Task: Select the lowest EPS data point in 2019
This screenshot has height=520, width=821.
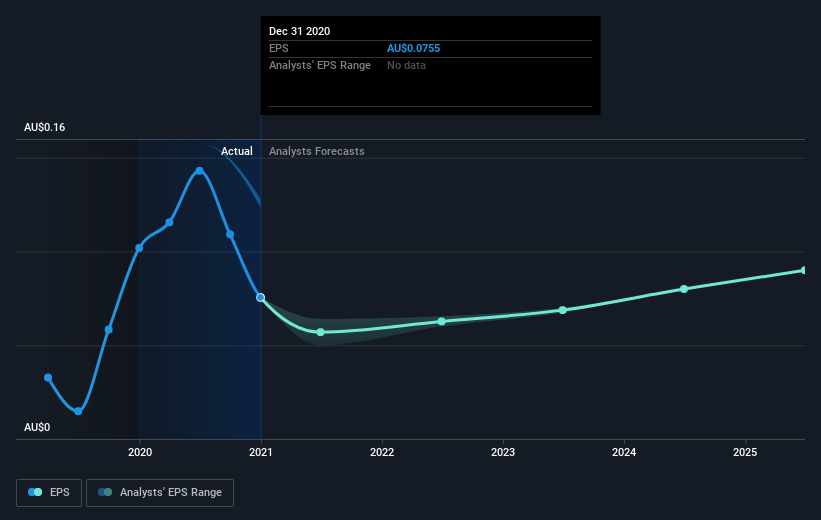Action: [x=78, y=411]
